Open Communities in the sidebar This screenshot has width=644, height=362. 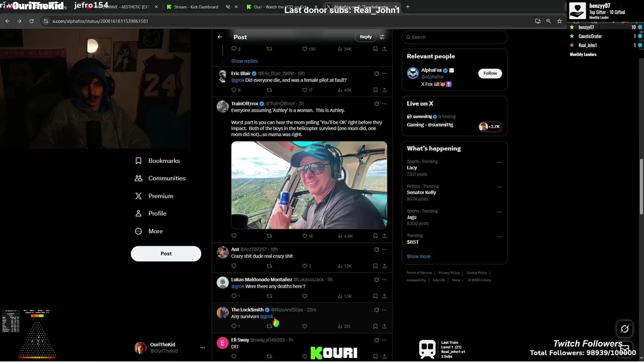click(160, 178)
